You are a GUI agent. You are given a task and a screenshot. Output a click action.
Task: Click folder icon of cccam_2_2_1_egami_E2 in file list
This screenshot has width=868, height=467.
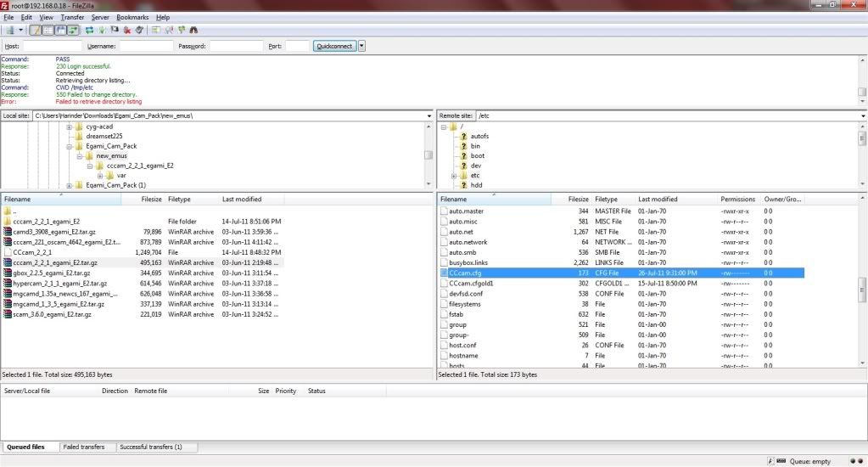tap(7, 221)
